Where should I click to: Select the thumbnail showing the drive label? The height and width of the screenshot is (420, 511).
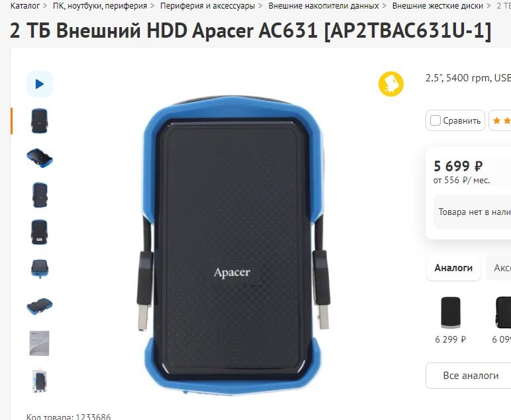point(40,232)
